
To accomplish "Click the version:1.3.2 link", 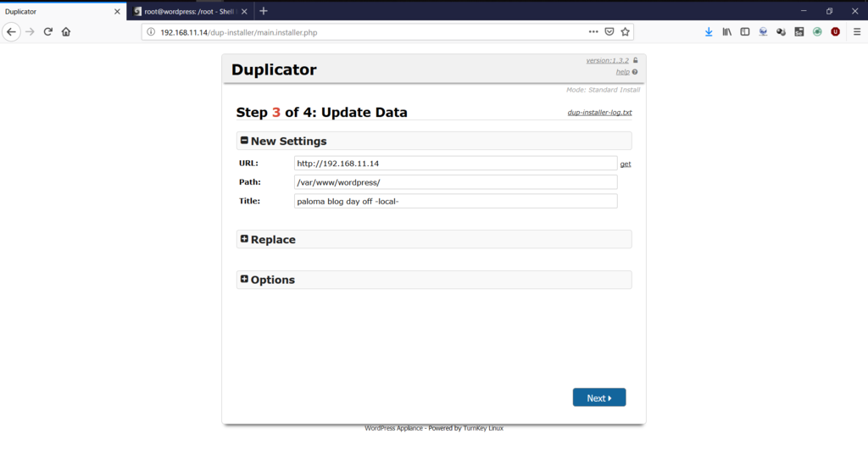I will click(x=607, y=60).
